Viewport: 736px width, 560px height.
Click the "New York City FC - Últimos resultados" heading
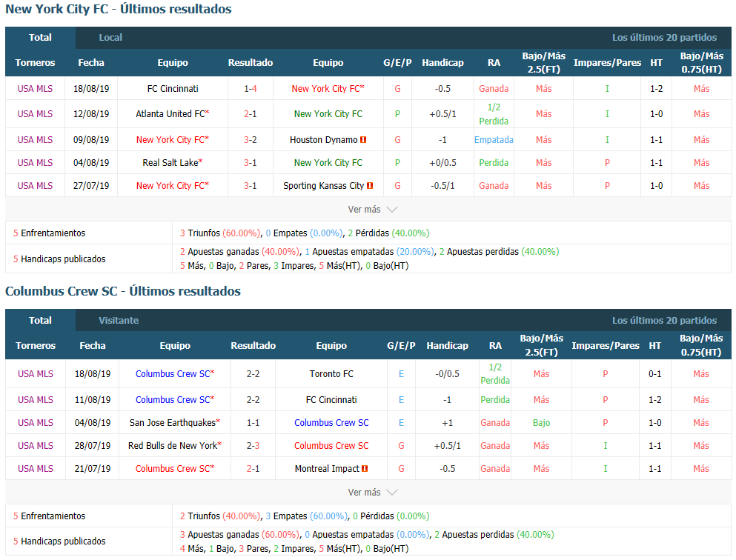click(x=119, y=10)
